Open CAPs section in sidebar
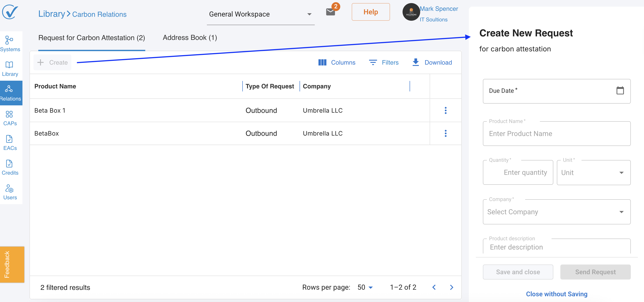The height and width of the screenshot is (302, 644). tap(10, 118)
